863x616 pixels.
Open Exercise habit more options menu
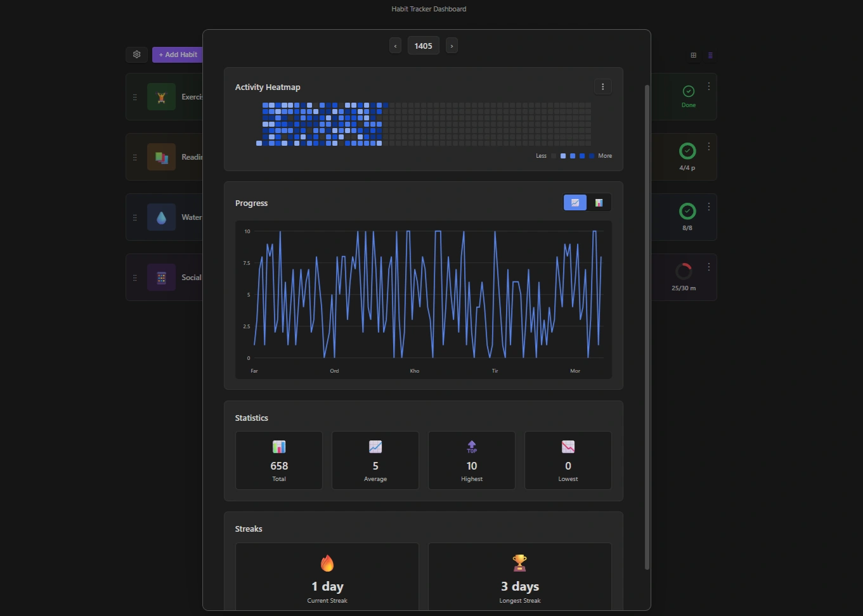pos(709,86)
